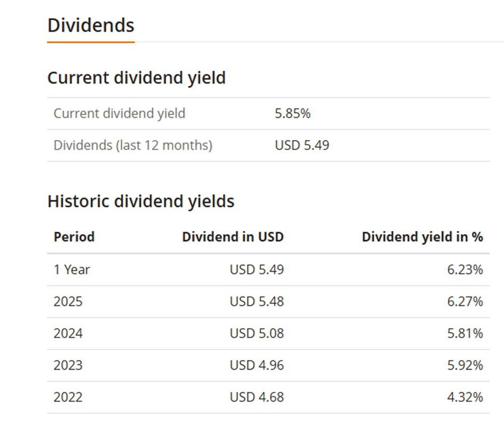Click the Period column header

pos(74,237)
